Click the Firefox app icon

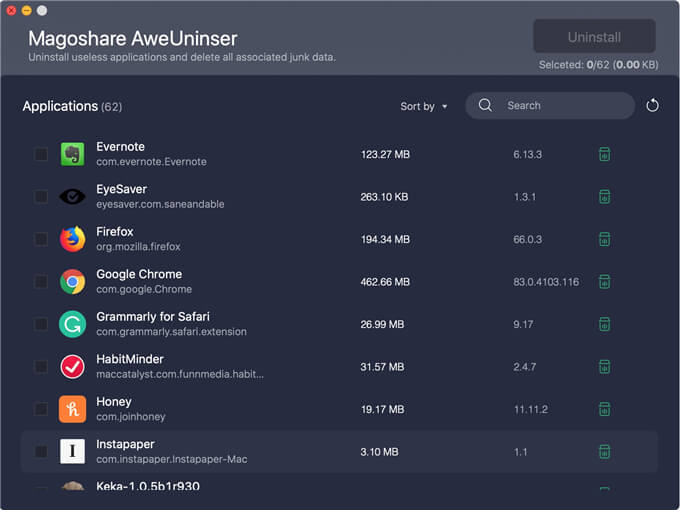tap(72, 239)
